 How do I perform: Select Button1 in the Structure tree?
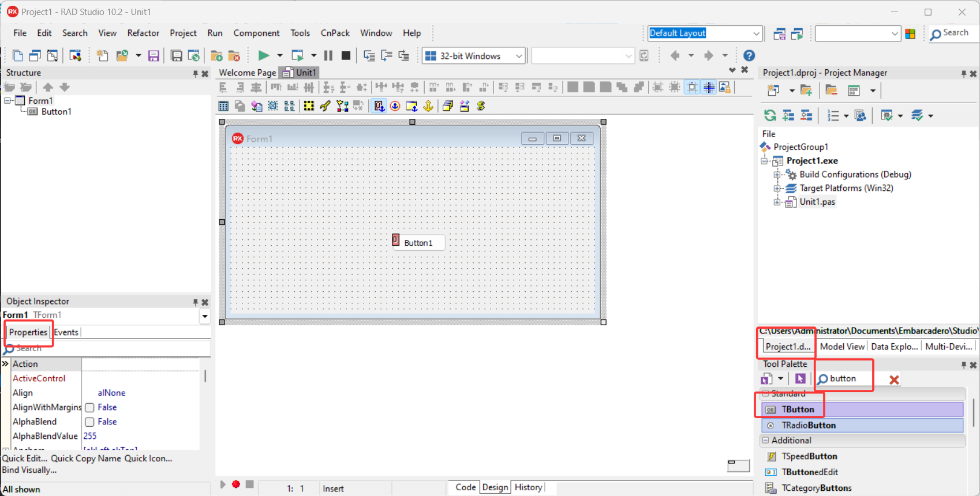56,112
